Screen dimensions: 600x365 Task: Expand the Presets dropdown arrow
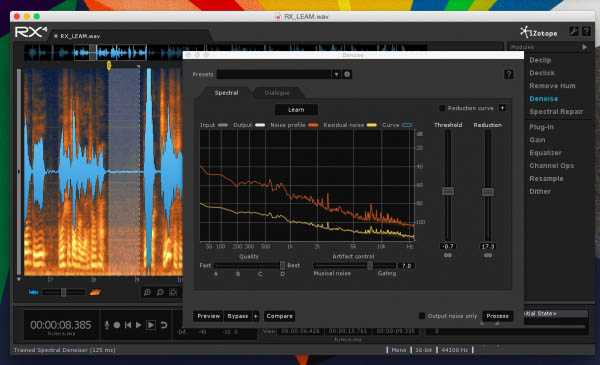click(x=336, y=74)
